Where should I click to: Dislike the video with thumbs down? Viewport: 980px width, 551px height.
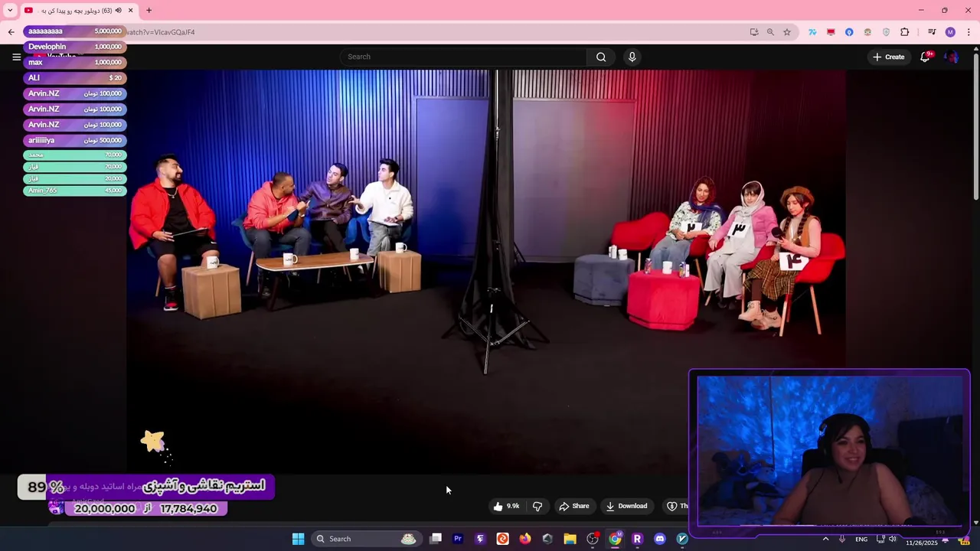click(x=537, y=506)
